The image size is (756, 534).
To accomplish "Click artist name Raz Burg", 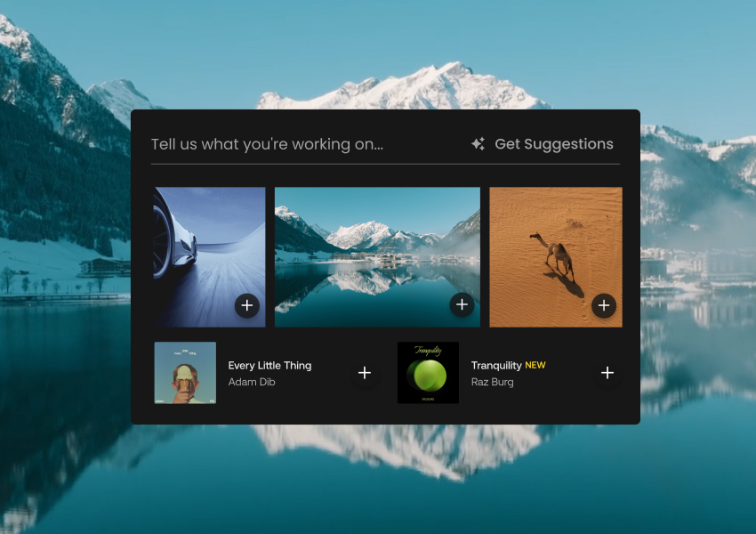I will coord(491,382).
